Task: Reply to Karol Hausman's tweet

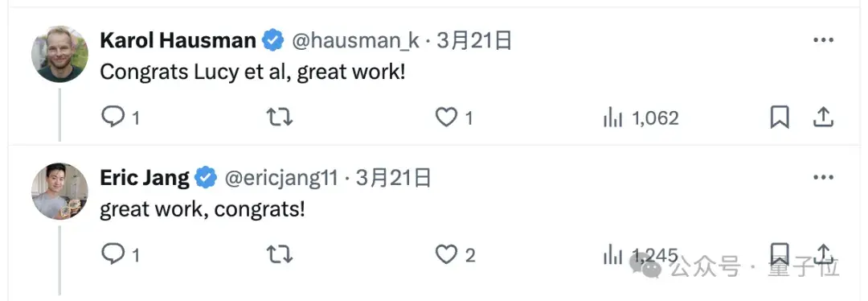Action: [x=114, y=118]
